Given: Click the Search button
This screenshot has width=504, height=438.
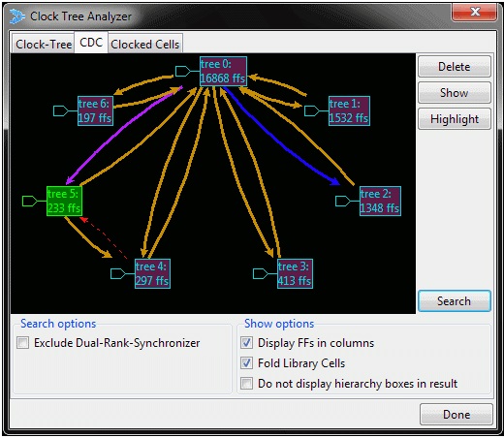Looking at the screenshot, I should (455, 301).
